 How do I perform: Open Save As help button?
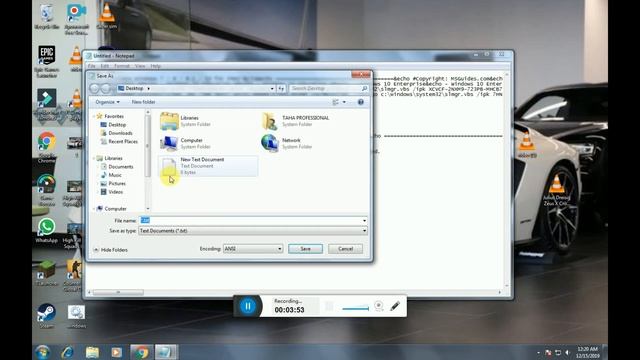click(360, 102)
